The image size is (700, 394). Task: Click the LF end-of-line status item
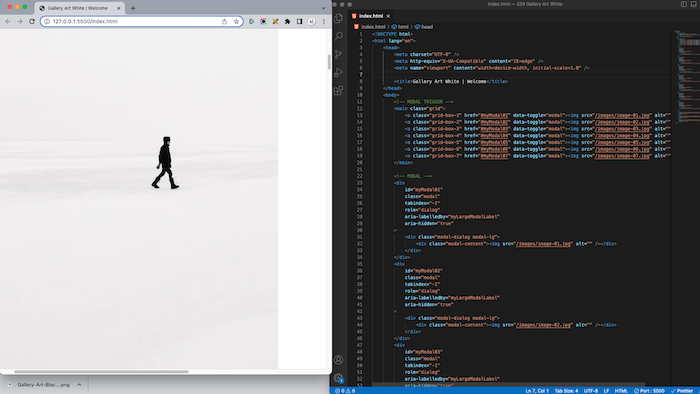(606, 391)
